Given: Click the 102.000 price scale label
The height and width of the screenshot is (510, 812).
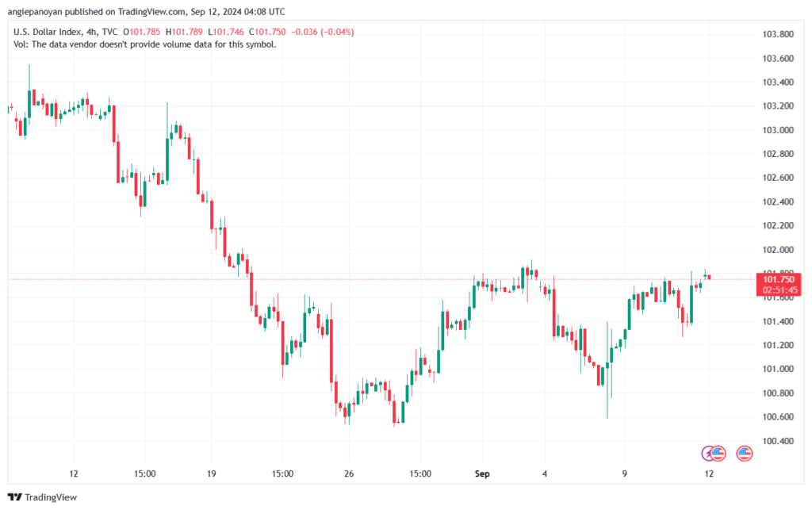Looking at the screenshot, I should point(778,249).
